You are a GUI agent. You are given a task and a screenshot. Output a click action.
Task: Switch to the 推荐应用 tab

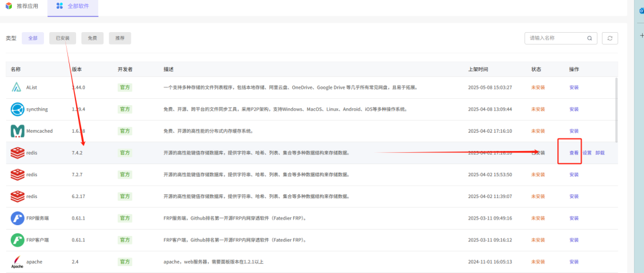point(23,6)
